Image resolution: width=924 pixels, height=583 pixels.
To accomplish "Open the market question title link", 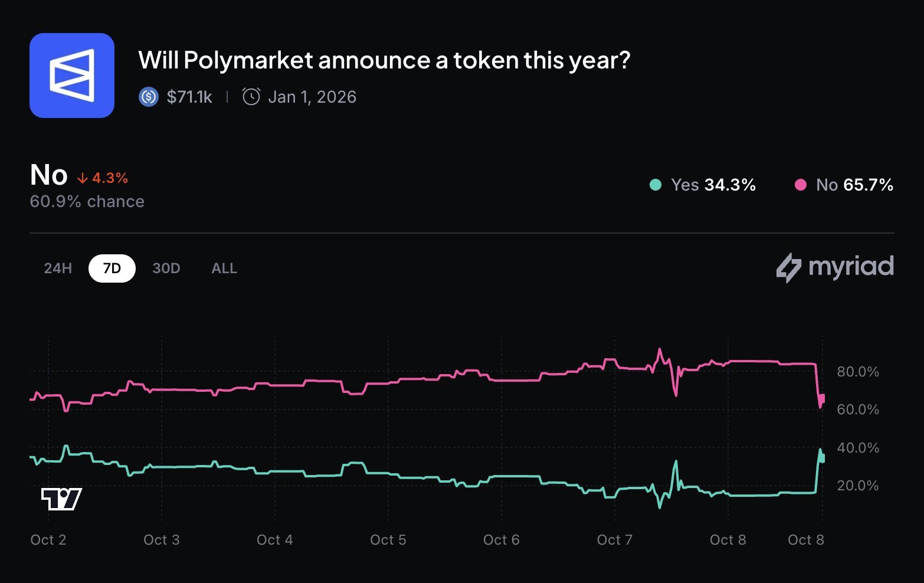I will [x=384, y=60].
